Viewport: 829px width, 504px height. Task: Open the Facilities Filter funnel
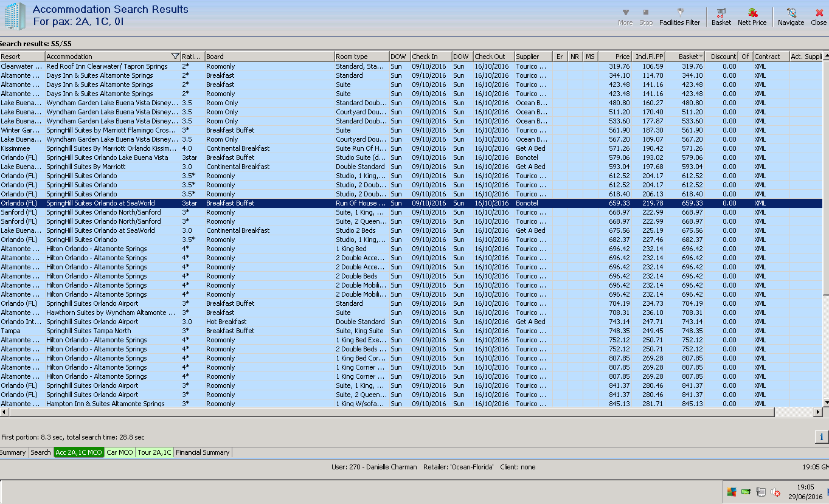tap(680, 16)
